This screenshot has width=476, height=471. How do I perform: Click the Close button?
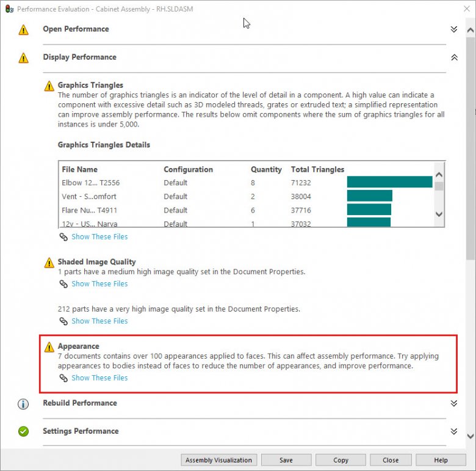point(391,460)
